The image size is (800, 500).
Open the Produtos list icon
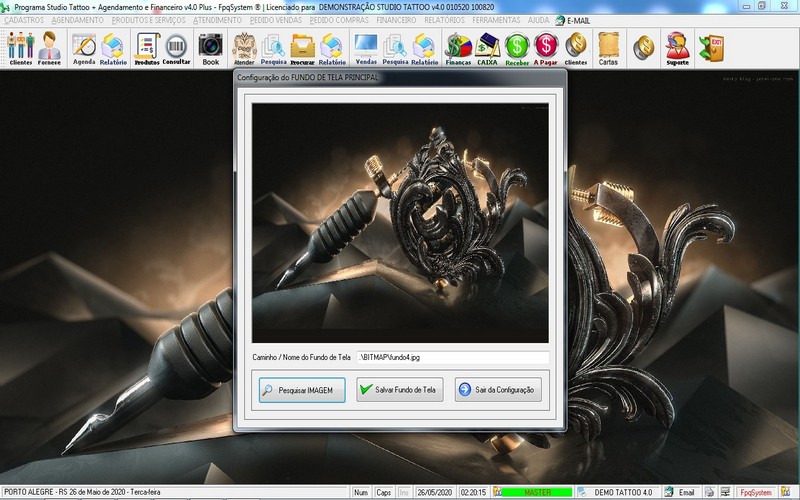coord(147,48)
